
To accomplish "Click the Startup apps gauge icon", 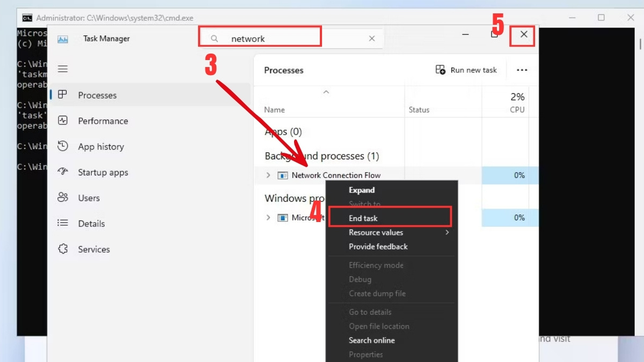I will click(x=63, y=172).
